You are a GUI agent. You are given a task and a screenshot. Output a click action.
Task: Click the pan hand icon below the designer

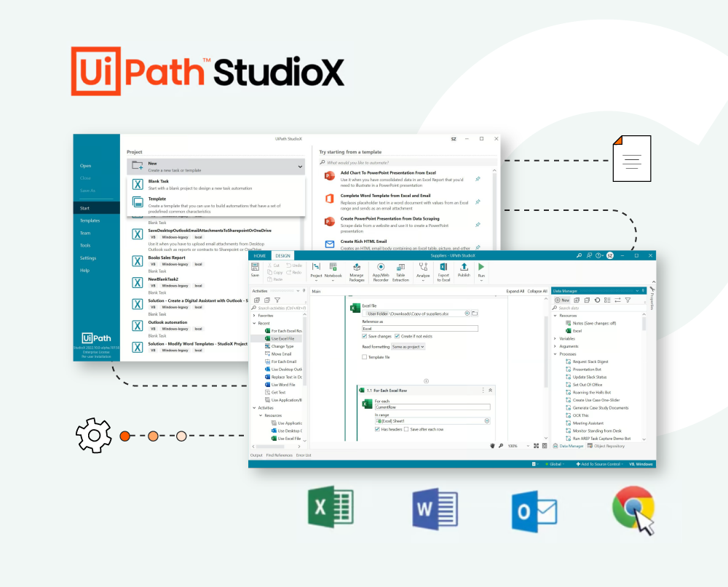click(493, 446)
